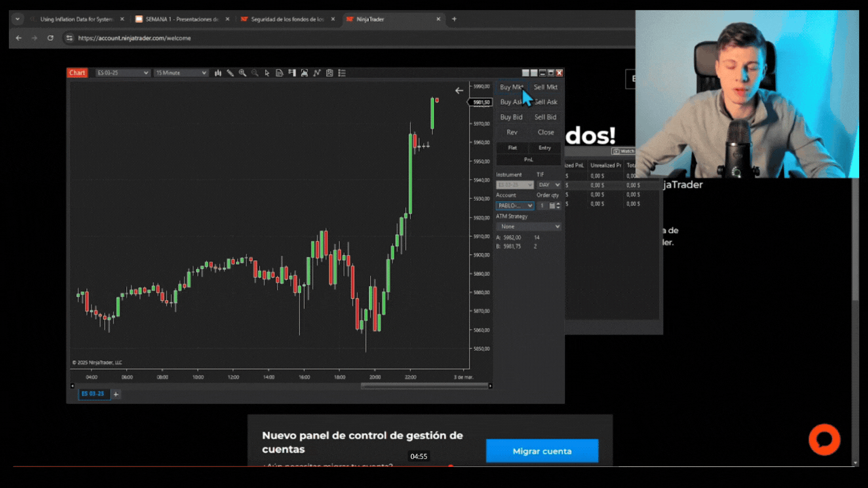This screenshot has height=488, width=868.
Task: Click the left arrow icon on chart
Action: 459,90
